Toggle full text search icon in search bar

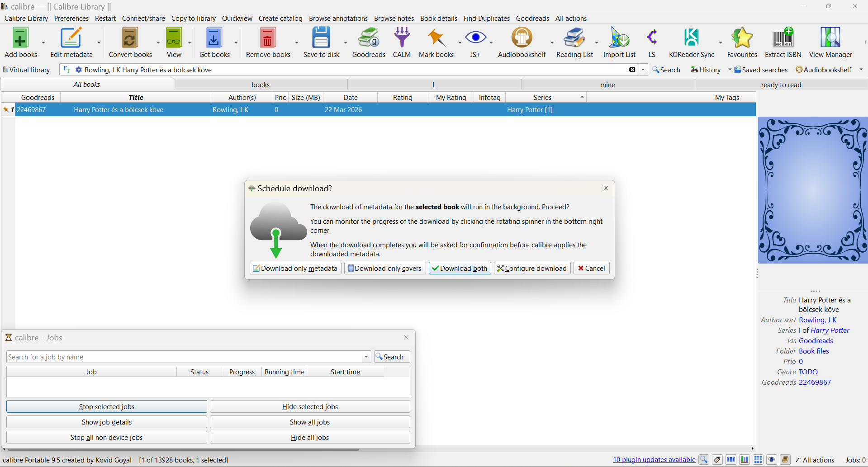tap(67, 70)
